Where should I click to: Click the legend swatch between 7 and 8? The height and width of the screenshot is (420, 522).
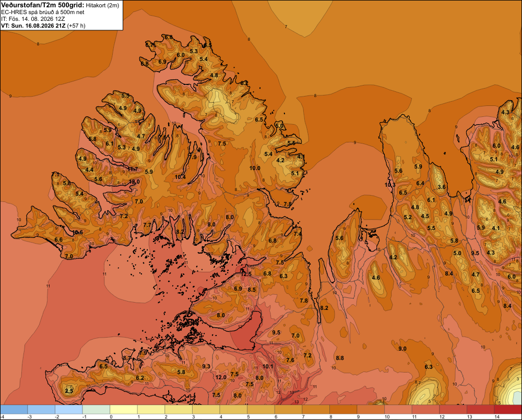coord(316,410)
